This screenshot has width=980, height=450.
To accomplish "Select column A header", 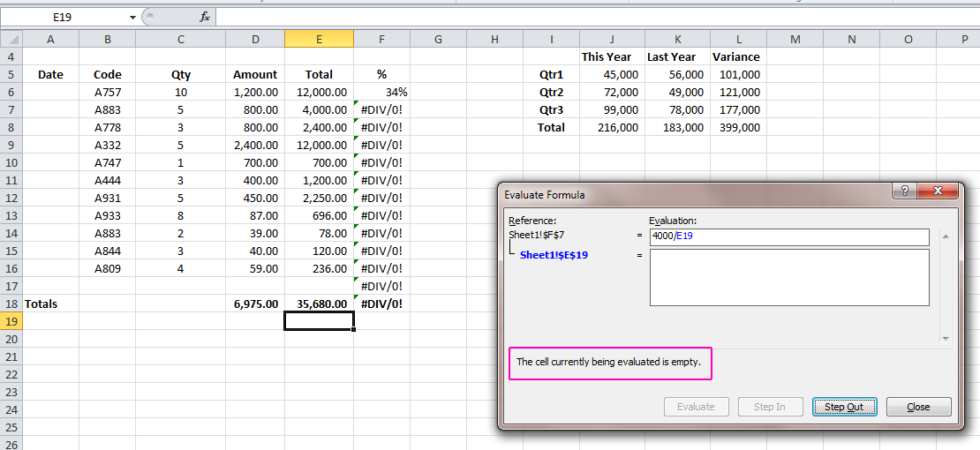I will 50,40.
